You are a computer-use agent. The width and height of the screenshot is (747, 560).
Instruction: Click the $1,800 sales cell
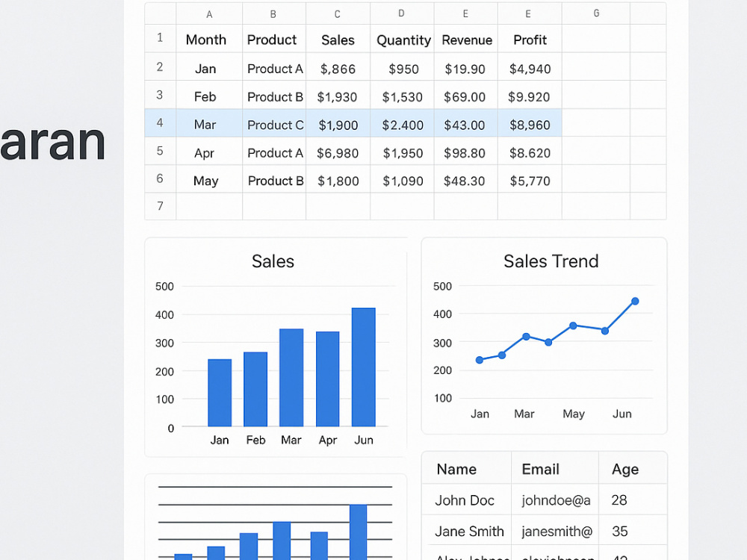click(x=338, y=179)
